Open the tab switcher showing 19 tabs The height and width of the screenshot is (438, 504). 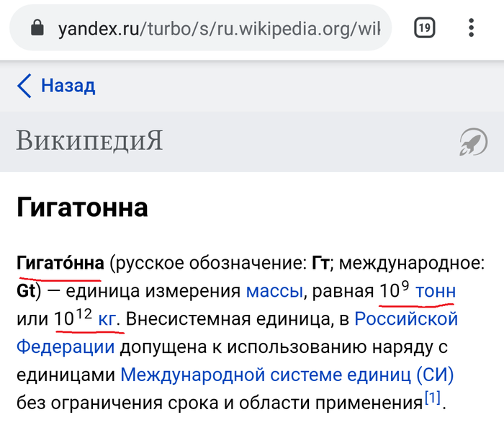tap(425, 28)
